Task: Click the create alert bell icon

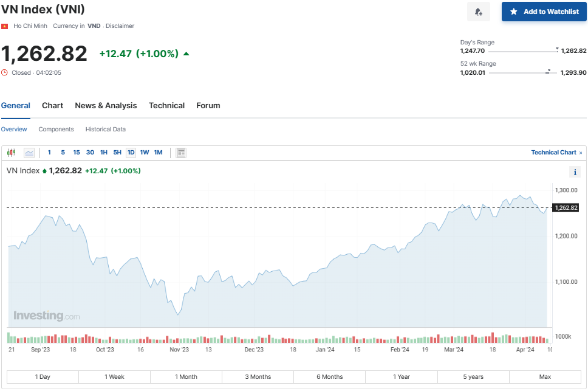Action: point(478,12)
